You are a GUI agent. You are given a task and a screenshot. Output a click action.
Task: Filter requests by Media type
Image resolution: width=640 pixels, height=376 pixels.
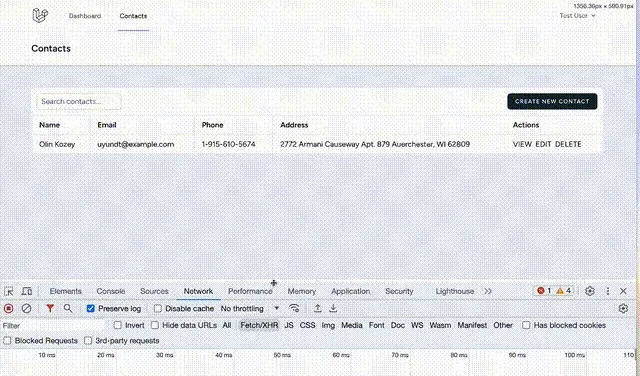point(352,325)
